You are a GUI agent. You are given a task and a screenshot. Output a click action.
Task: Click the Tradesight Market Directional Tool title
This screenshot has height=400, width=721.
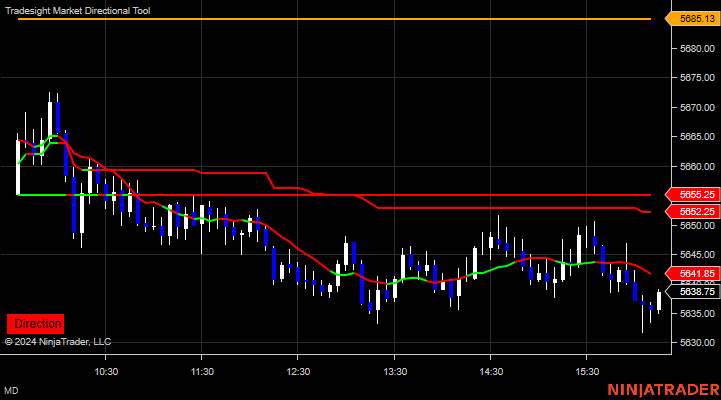[78, 11]
